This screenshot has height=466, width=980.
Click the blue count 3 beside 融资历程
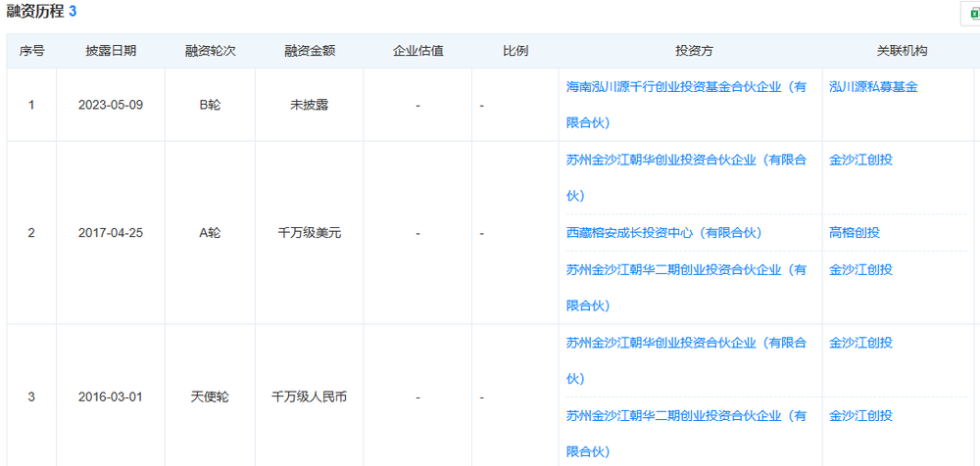73,11
